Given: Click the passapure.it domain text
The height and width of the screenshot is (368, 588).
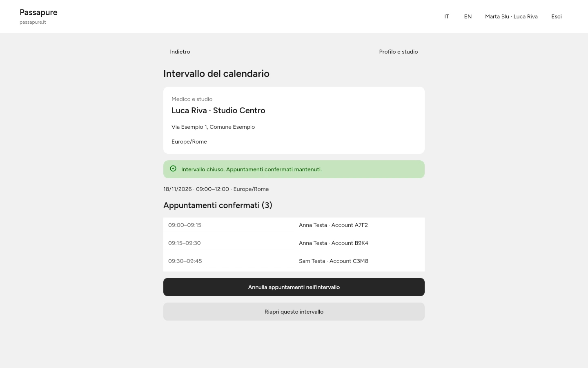Looking at the screenshot, I should (33, 22).
